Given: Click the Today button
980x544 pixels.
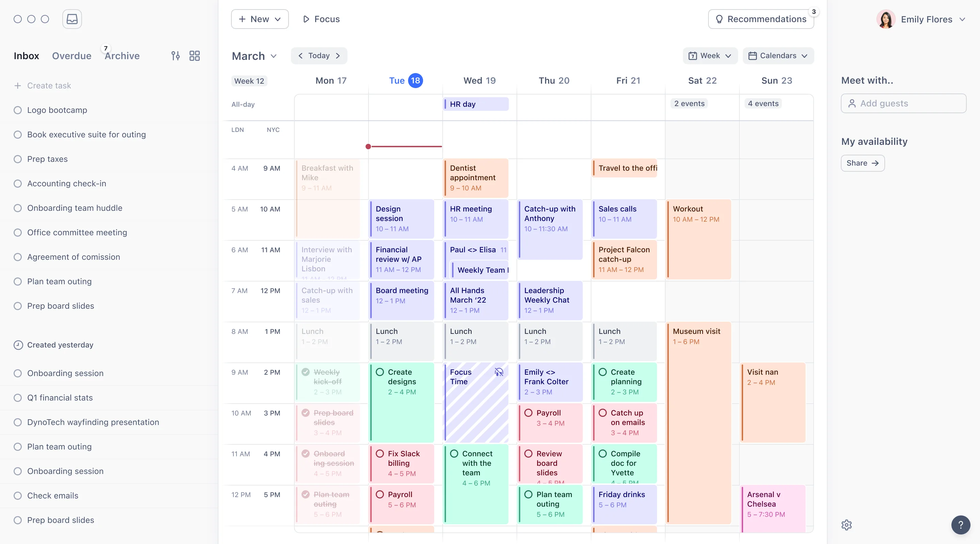Looking at the screenshot, I should (319, 55).
